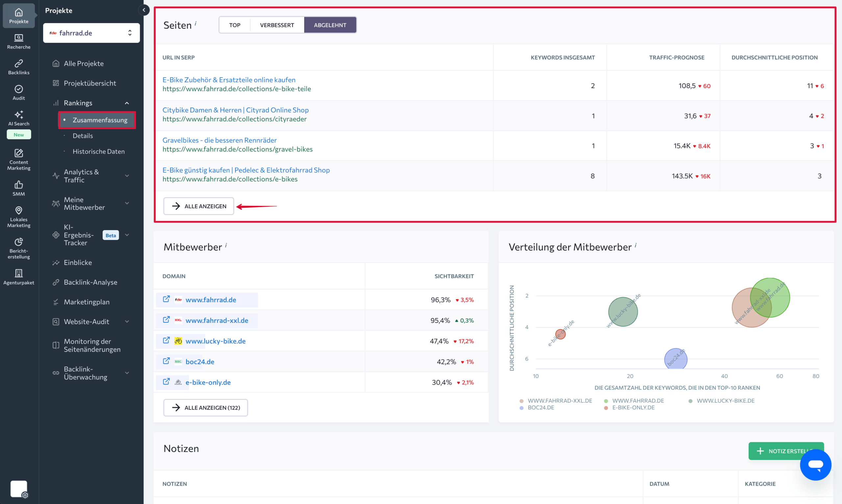This screenshot has width=842, height=504.
Task: Click the www.lucky-bike.de chart bubble
Action: 623,311
